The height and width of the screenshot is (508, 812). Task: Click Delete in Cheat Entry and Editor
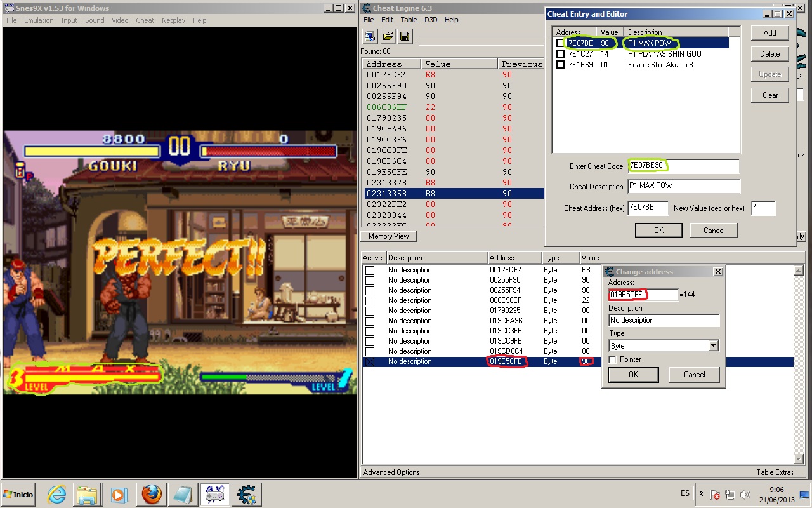coord(769,54)
